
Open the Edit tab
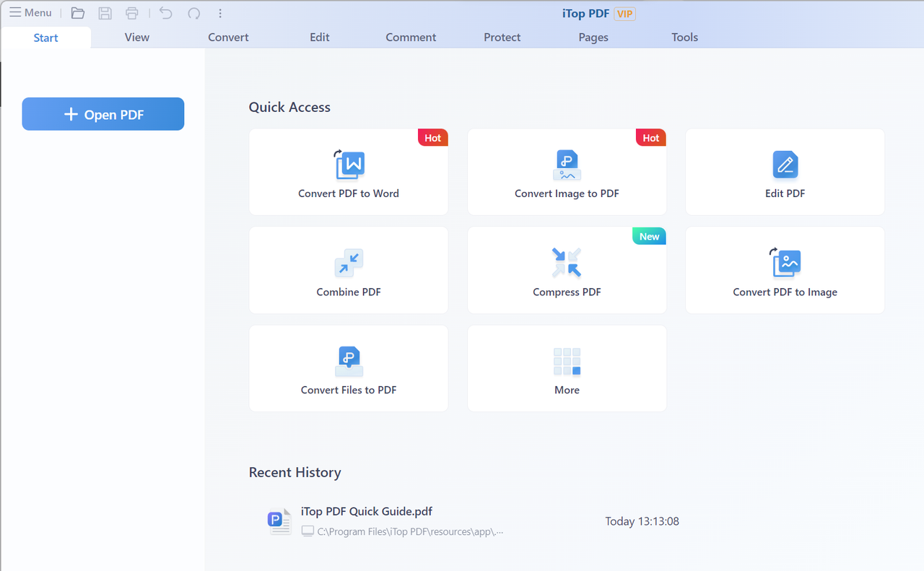[x=320, y=38]
